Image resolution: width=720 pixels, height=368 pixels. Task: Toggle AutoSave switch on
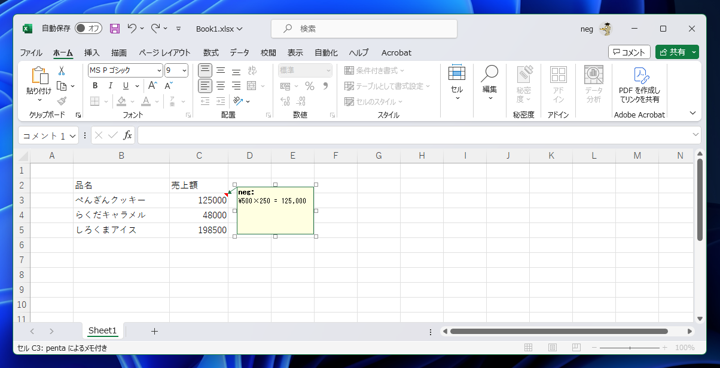click(x=88, y=28)
